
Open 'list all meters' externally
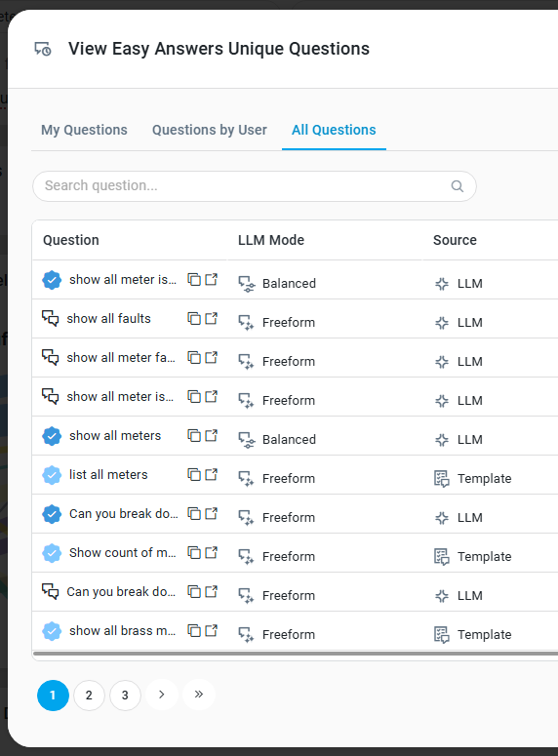coord(212,475)
